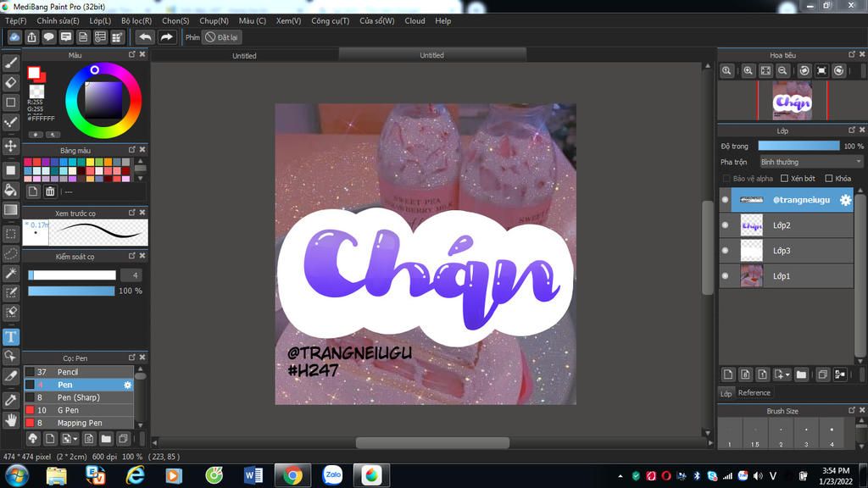Image resolution: width=868 pixels, height=488 pixels.
Task: Click the Undo arrow in toolbar
Action: point(145,37)
